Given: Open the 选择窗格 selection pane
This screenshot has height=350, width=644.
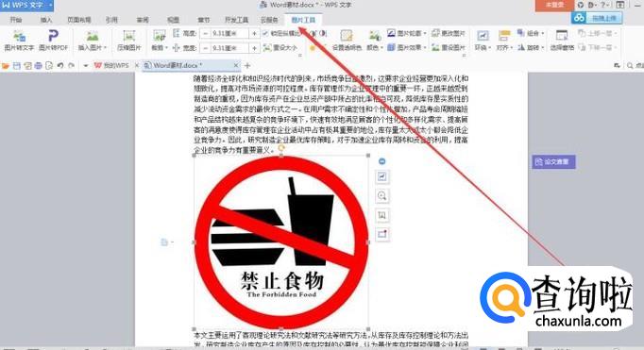Looking at the screenshot, I should pyautogui.click(x=562, y=41).
